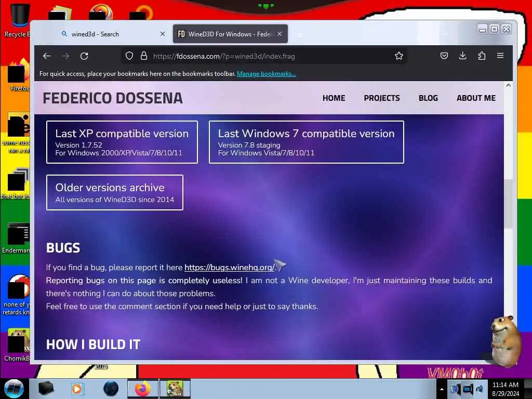The image size is (532, 399).
Task: Click the Firefox taskbar button
Action: pos(142,389)
